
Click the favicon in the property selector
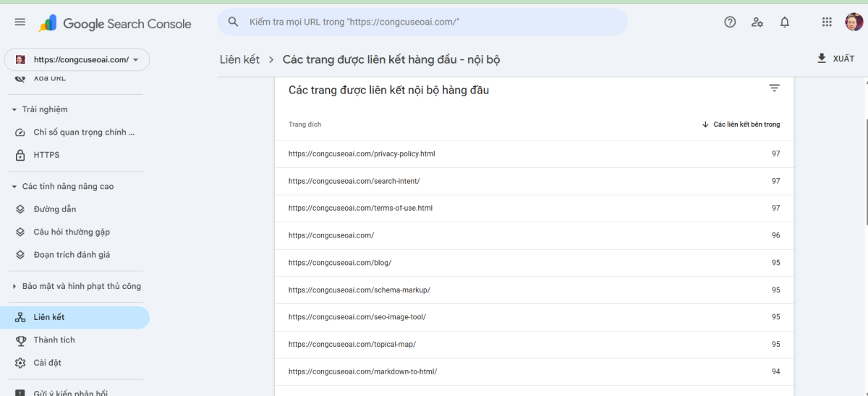coord(21,60)
